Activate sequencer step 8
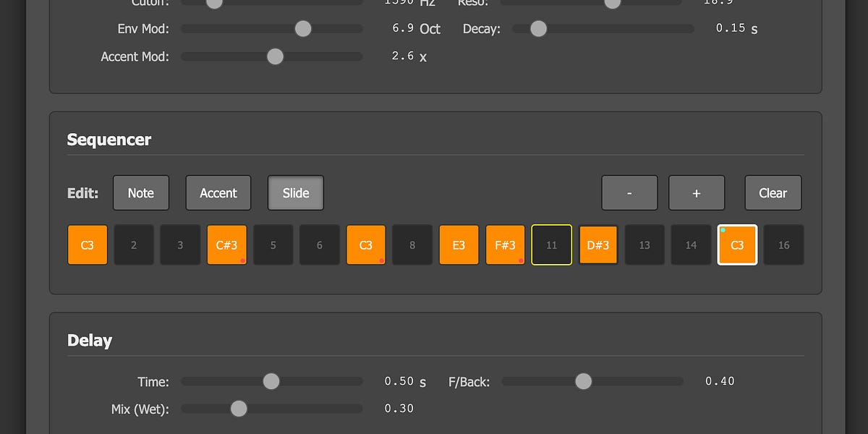 [412, 245]
